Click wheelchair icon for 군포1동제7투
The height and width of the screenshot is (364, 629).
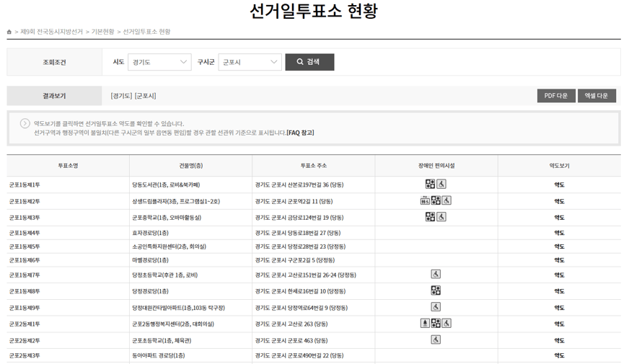tap(436, 274)
